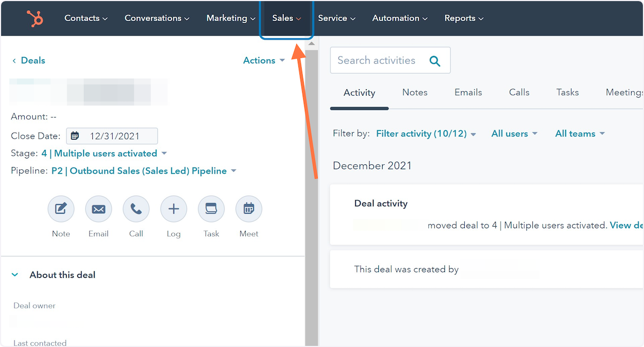Click the Deal owner field label
This screenshot has height=347, width=644.
pos(34,306)
